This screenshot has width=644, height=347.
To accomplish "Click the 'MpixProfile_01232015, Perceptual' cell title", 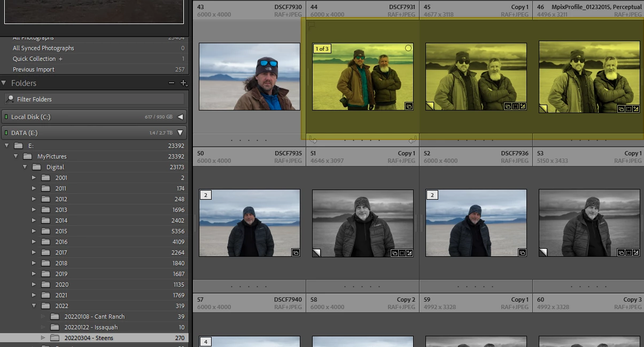I will [597, 7].
